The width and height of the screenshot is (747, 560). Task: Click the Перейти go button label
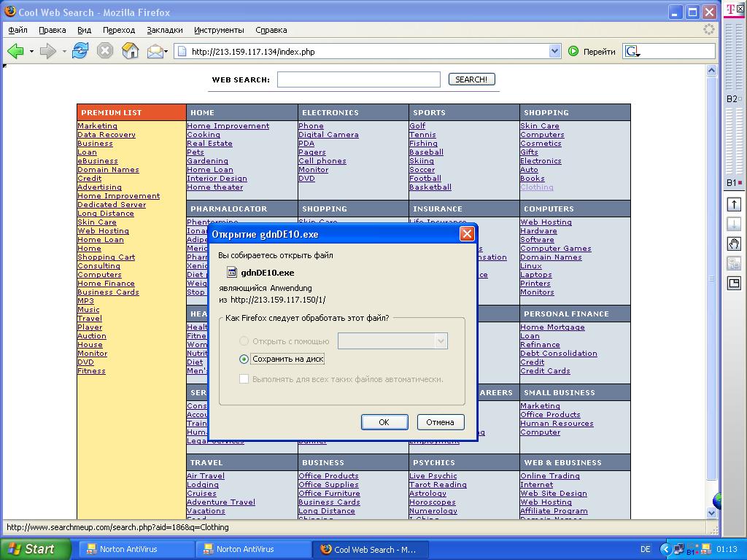(x=600, y=52)
